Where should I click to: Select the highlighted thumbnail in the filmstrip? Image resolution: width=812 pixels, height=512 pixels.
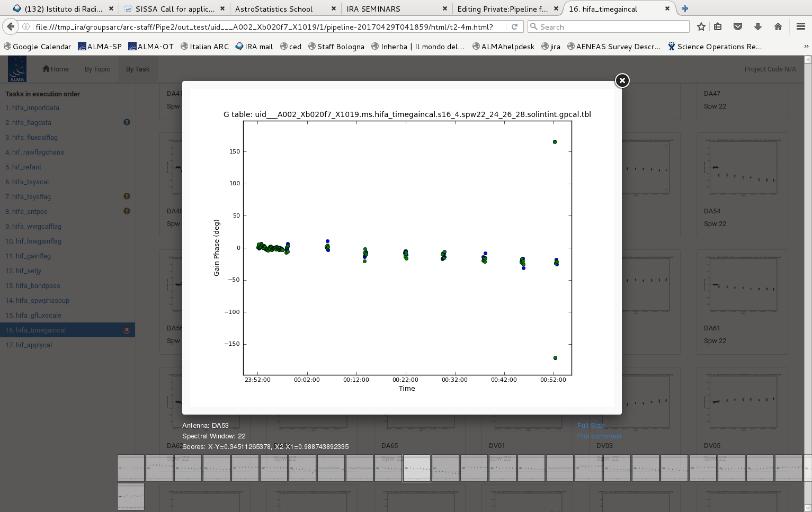(417, 468)
